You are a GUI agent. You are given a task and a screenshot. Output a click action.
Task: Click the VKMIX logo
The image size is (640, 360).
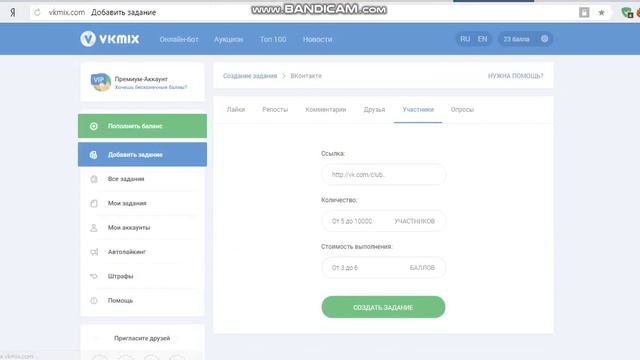[110, 39]
